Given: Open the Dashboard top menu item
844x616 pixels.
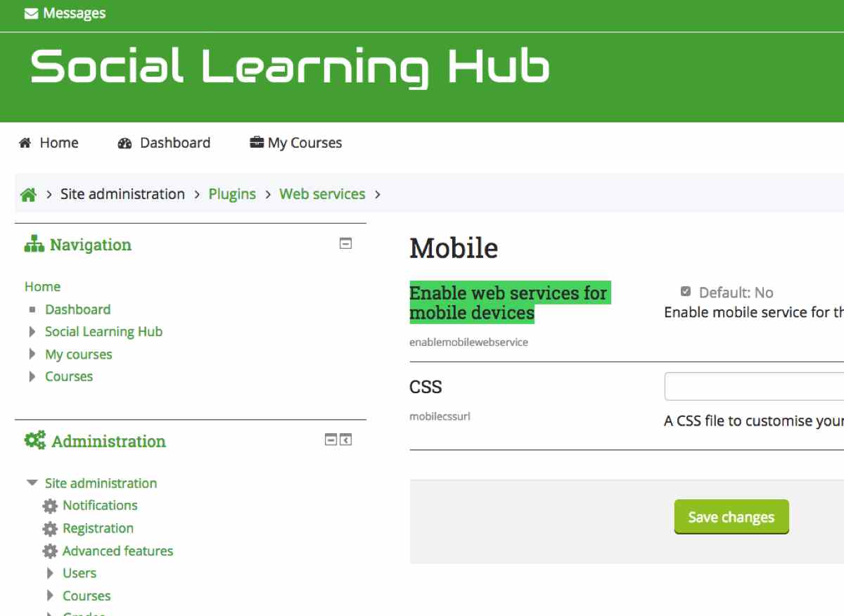Looking at the screenshot, I should [x=164, y=143].
